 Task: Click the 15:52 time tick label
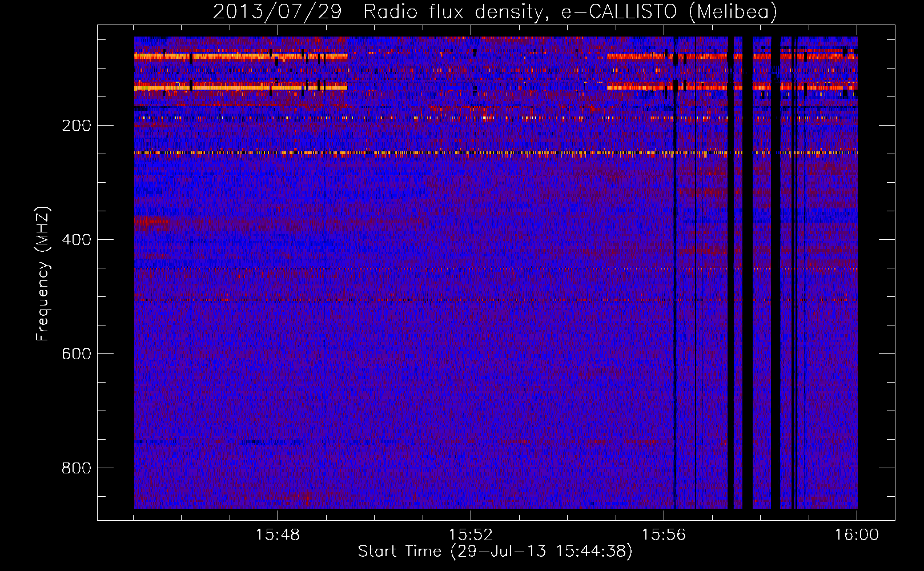471,535
